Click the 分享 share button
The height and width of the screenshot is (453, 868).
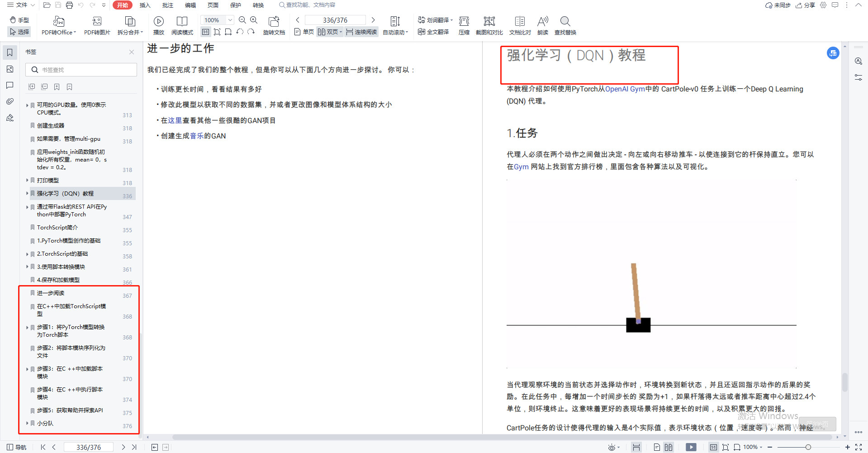coord(805,5)
